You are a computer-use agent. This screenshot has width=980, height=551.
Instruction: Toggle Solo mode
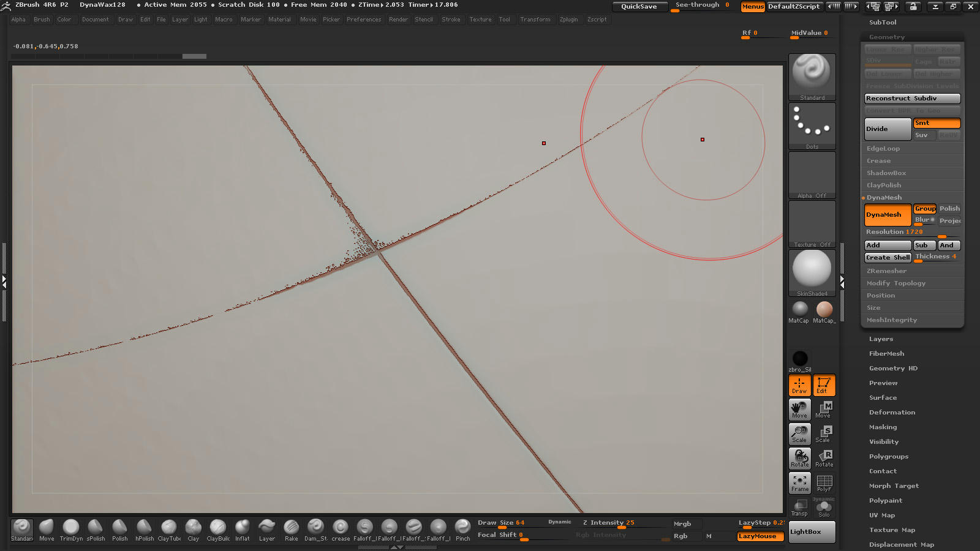pos(824,508)
